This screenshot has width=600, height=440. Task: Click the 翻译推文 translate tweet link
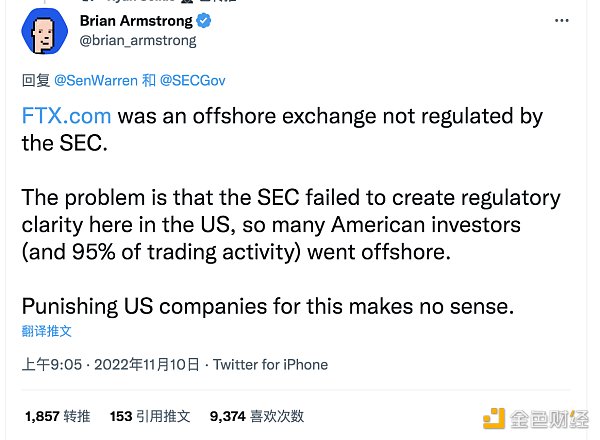coord(46,331)
